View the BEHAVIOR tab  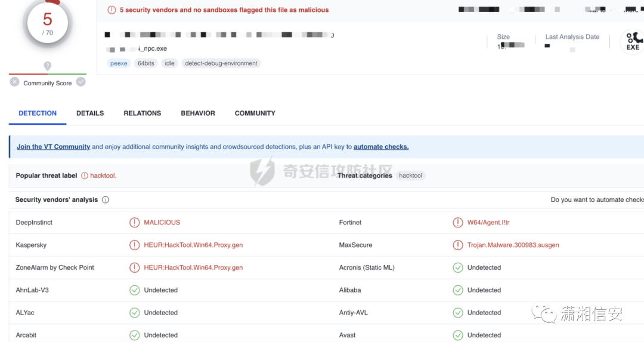point(198,113)
